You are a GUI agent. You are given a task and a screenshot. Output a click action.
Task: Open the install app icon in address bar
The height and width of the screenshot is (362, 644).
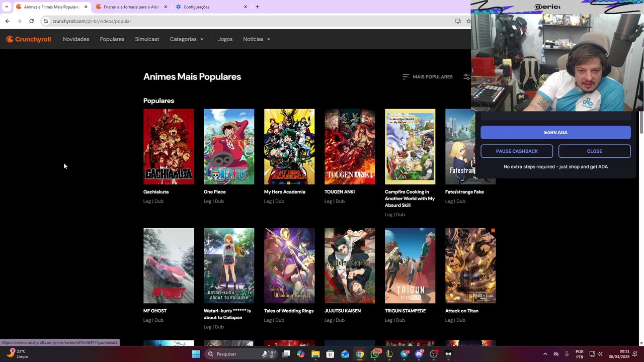pos(458,21)
